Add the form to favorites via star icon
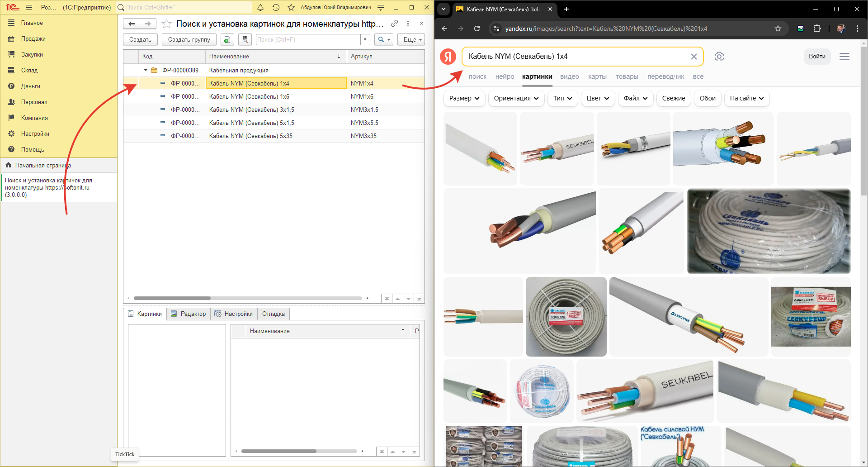Image resolution: width=868 pixels, height=467 pixels. click(166, 24)
